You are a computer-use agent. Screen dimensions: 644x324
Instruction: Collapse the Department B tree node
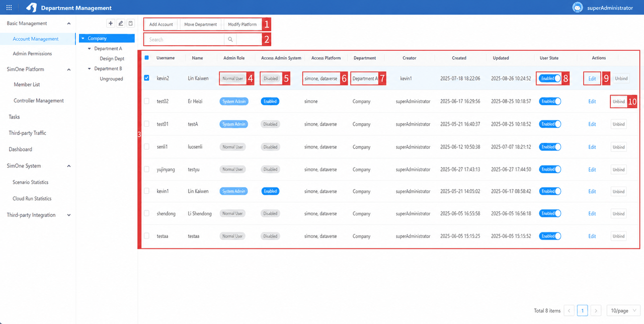(x=89, y=68)
